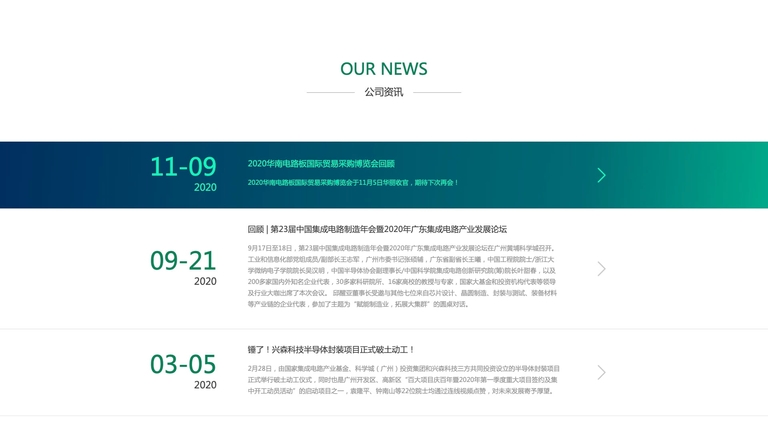
Task: Open headline 回顾 | 第23届中国集成电路制造年会
Action: [x=377, y=229]
